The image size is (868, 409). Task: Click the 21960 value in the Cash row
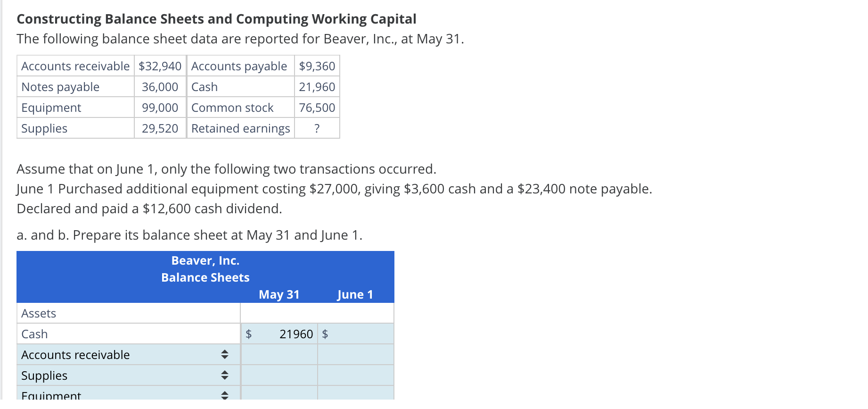[296, 334]
